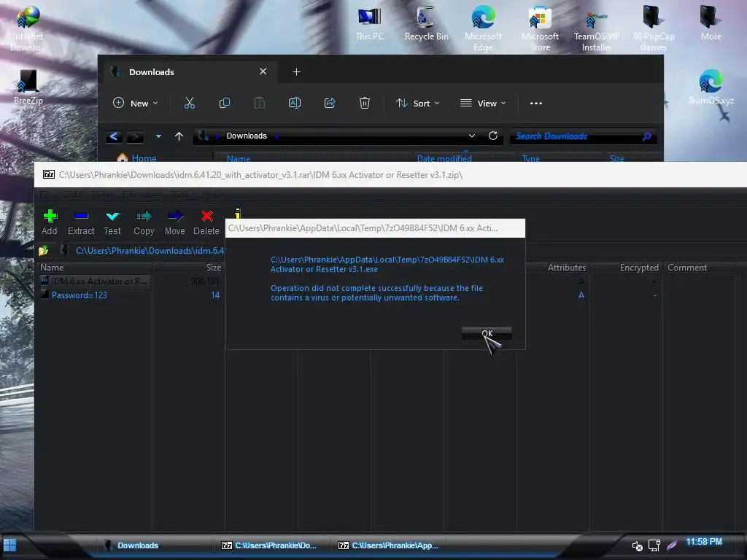Switch to the C:\Users\Phrankie\Do... taskbar button

click(270, 545)
